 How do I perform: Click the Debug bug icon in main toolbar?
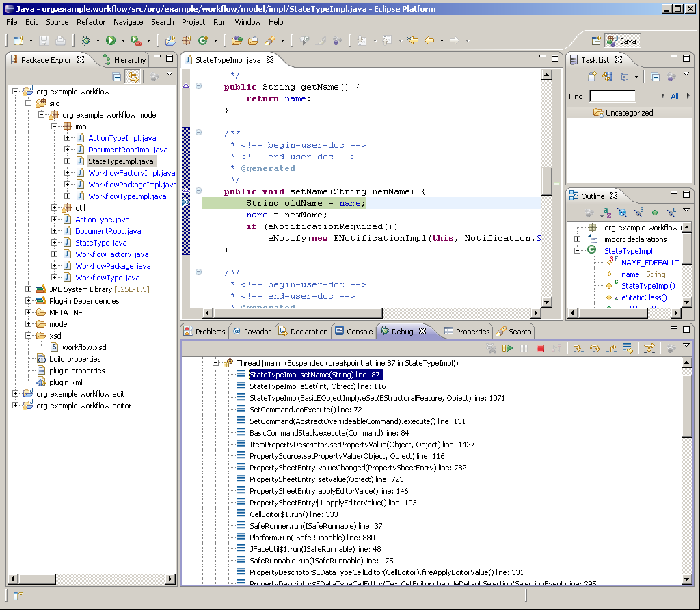click(85, 40)
